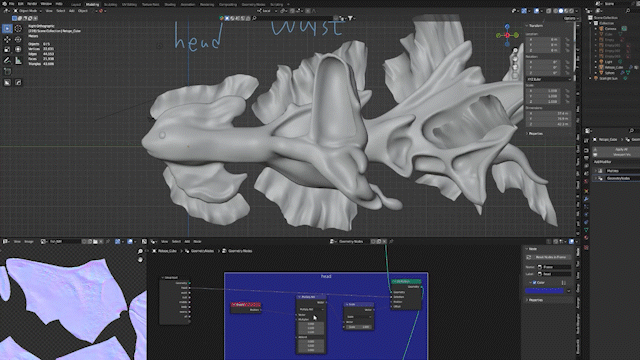Screen dimensions: 640x360
Task: Select the Cursor tool in viewport toolbar
Action: pos(18,28)
